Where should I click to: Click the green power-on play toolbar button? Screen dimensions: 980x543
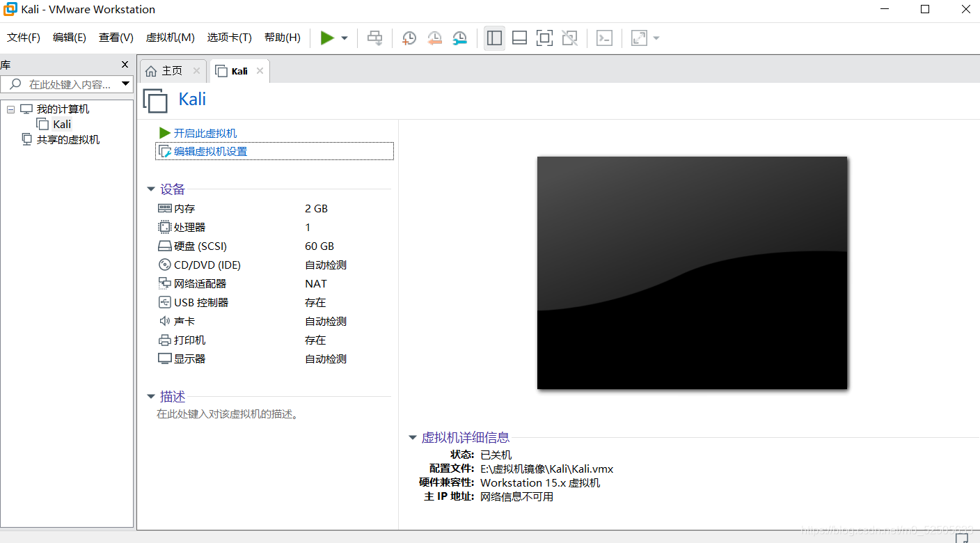327,38
